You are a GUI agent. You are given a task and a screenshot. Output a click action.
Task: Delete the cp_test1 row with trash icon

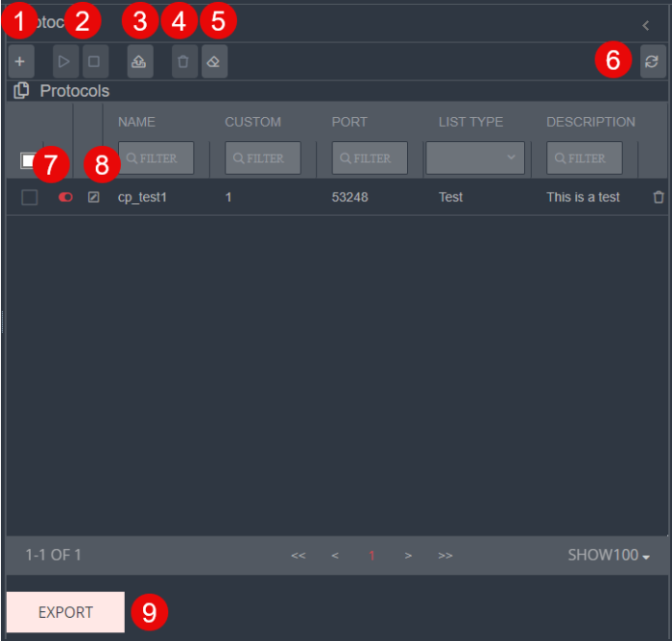point(658,198)
